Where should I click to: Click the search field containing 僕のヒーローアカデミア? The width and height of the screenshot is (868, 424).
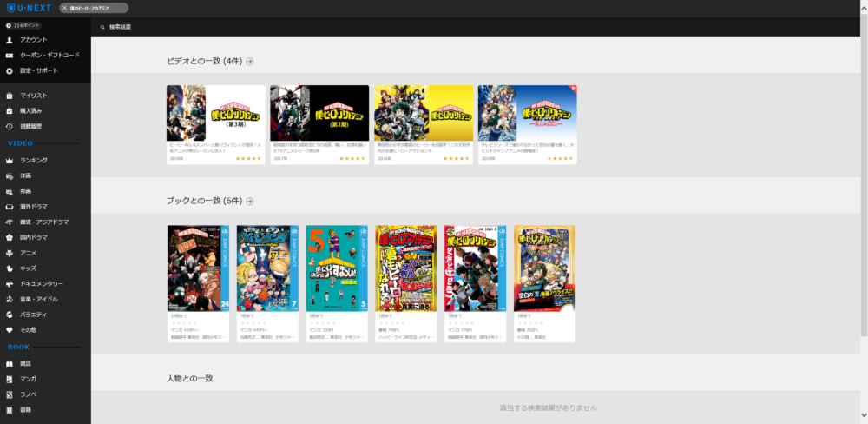[94, 9]
